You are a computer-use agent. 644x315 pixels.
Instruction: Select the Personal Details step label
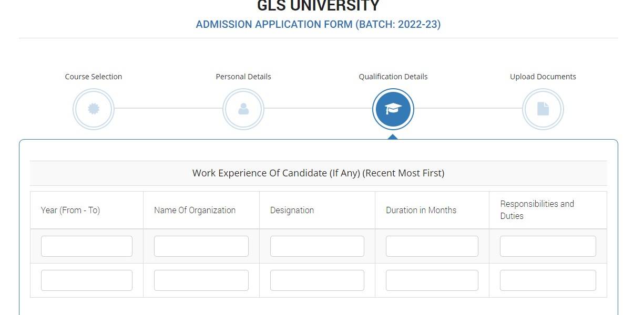(243, 77)
